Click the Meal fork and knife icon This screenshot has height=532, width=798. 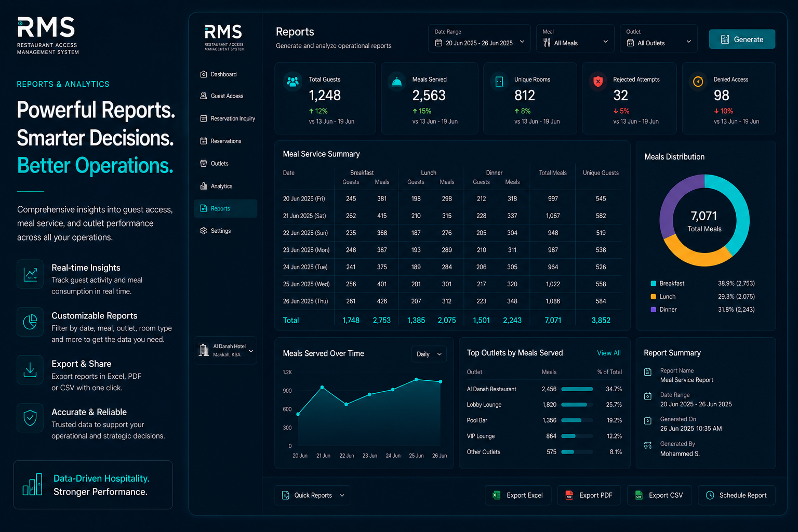click(x=547, y=43)
